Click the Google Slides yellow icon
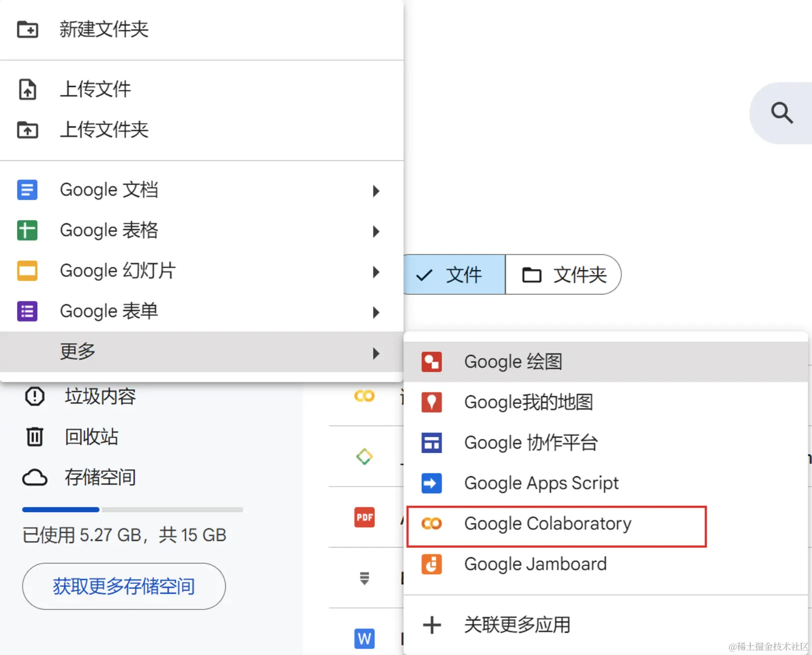The height and width of the screenshot is (655, 812). [27, 271]
